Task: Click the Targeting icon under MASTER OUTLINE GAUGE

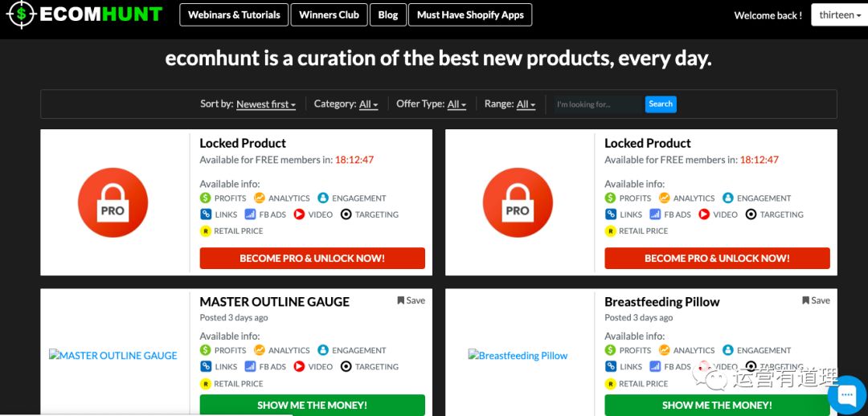Action: point(346,367)
